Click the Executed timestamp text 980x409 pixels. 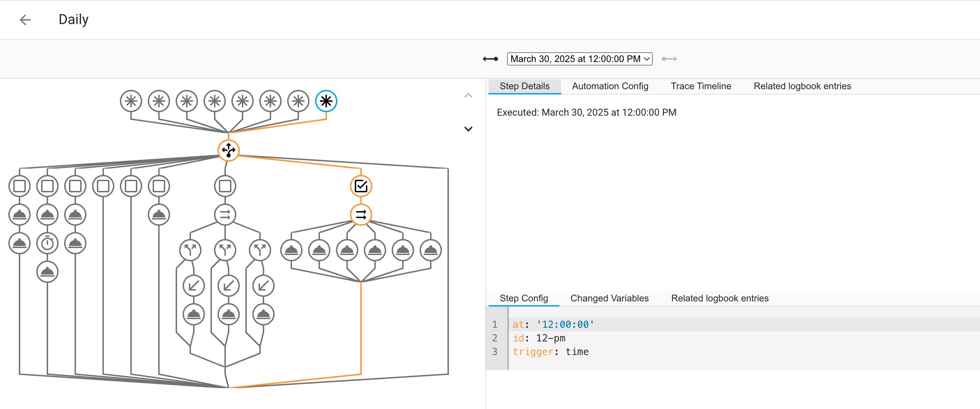586,113
